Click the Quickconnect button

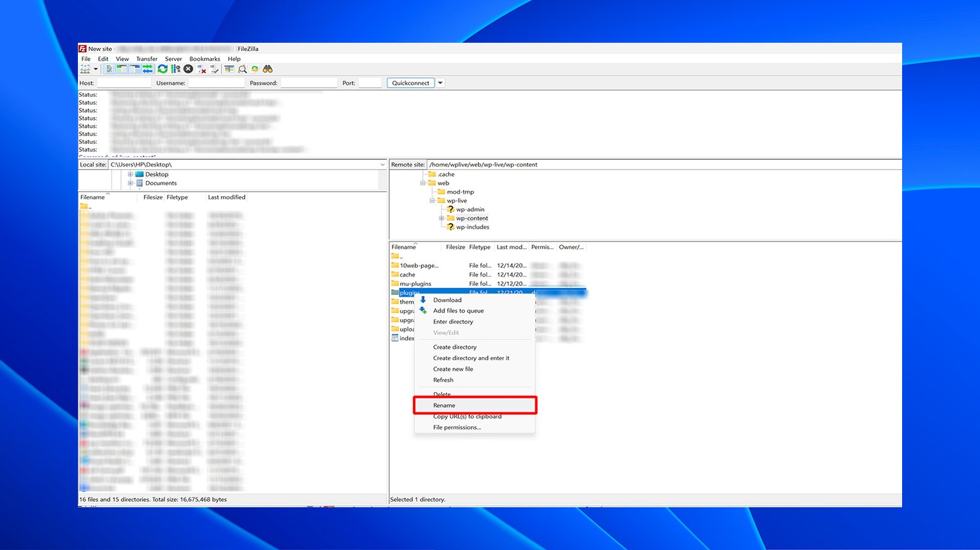tap(410, 83)
